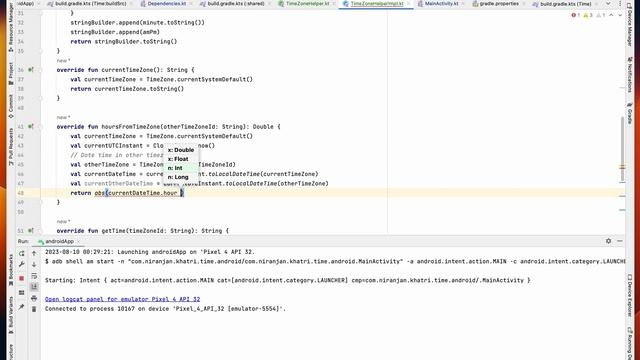Choose 'n: Long' parameter hint
The height and width of the screenshot is (360, 640).
(181, 177)
